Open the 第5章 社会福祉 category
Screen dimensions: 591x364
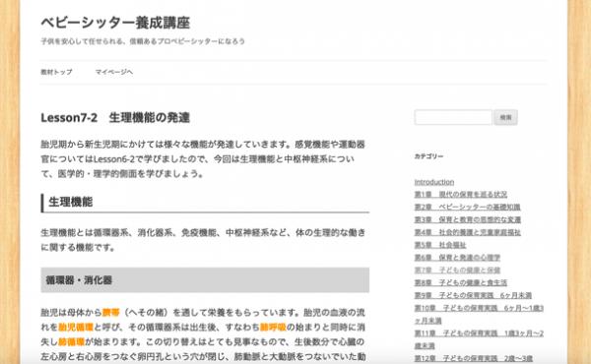tap(440, 245)
